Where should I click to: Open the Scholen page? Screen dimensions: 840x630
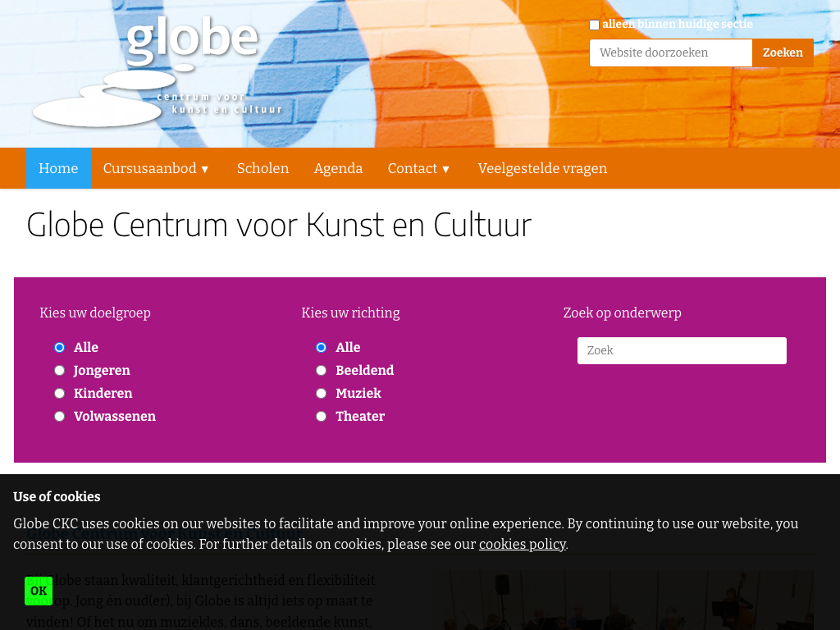pyautogui.click(x=262, y=168)
